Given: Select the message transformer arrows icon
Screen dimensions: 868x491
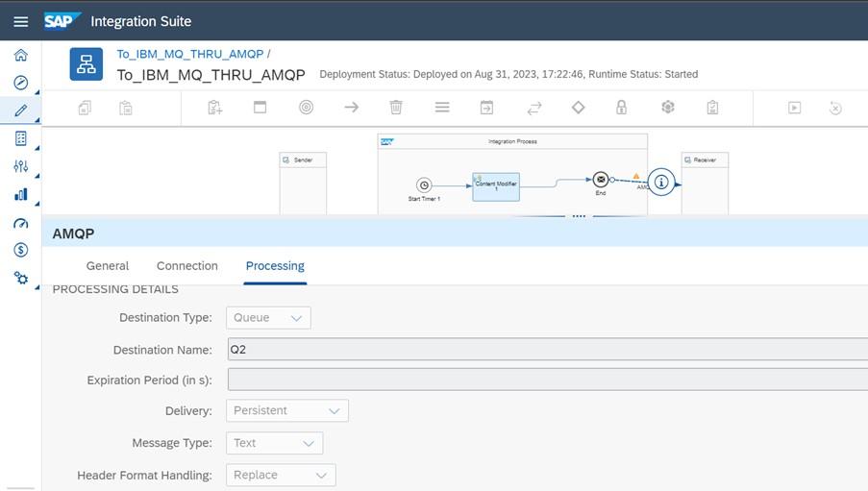Looking at the screenshot, I should click(x=534, y=108).
